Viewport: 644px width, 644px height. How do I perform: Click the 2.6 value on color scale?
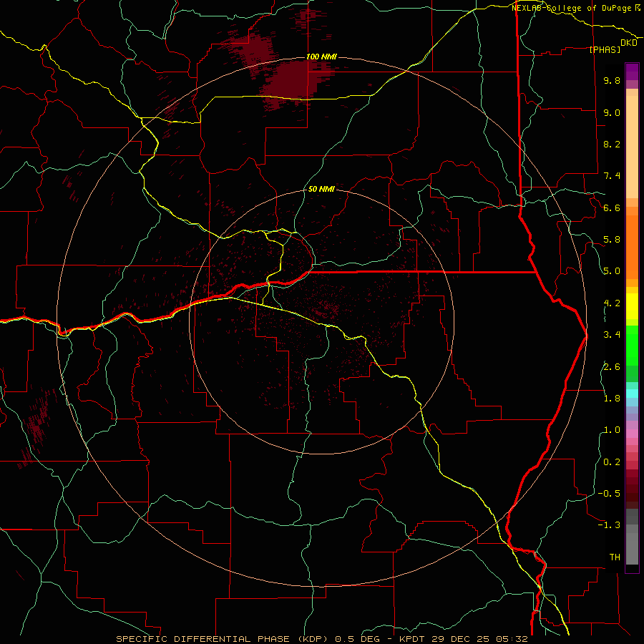612,367
